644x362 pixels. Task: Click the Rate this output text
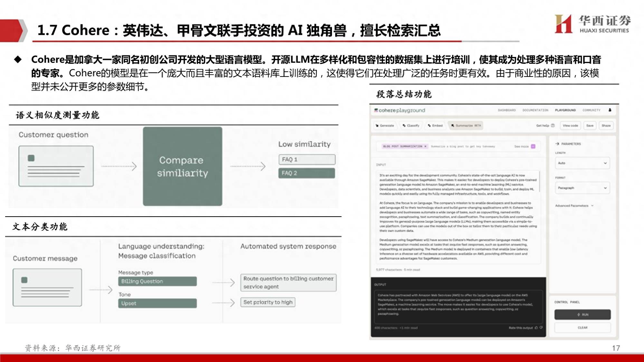pos(521,328)
